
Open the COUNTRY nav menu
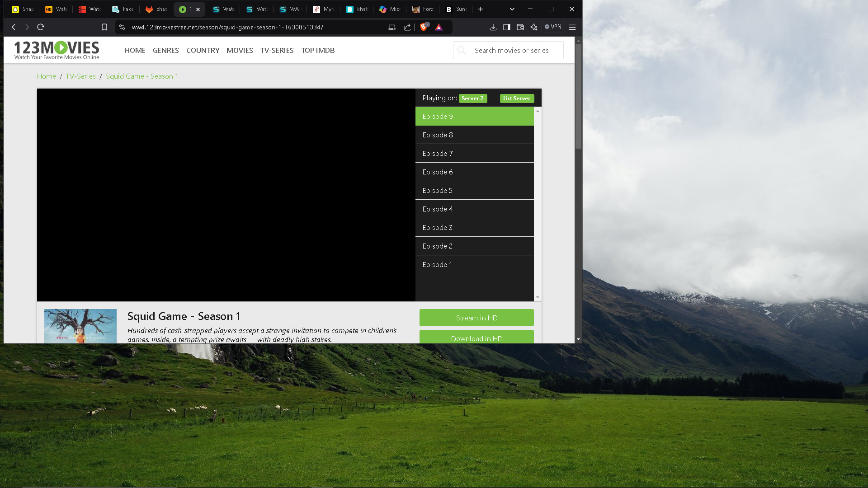click(x=203, y=50)
